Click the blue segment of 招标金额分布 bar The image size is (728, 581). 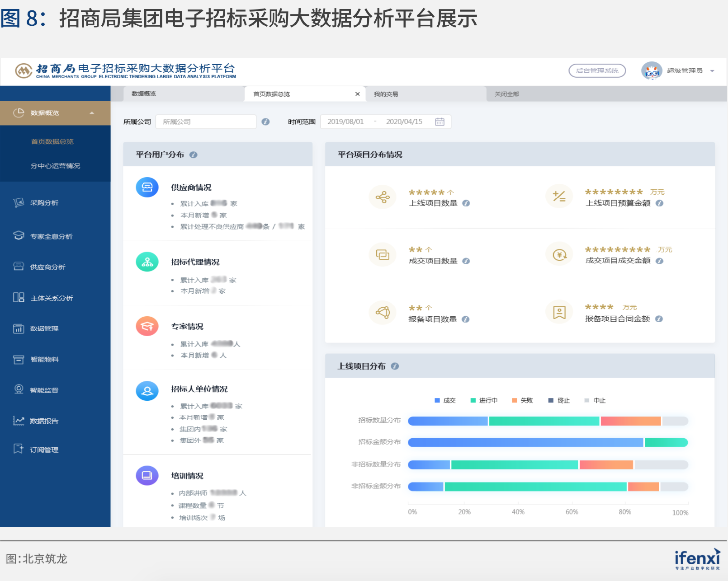pyautogui.click(x=525, y=442)
